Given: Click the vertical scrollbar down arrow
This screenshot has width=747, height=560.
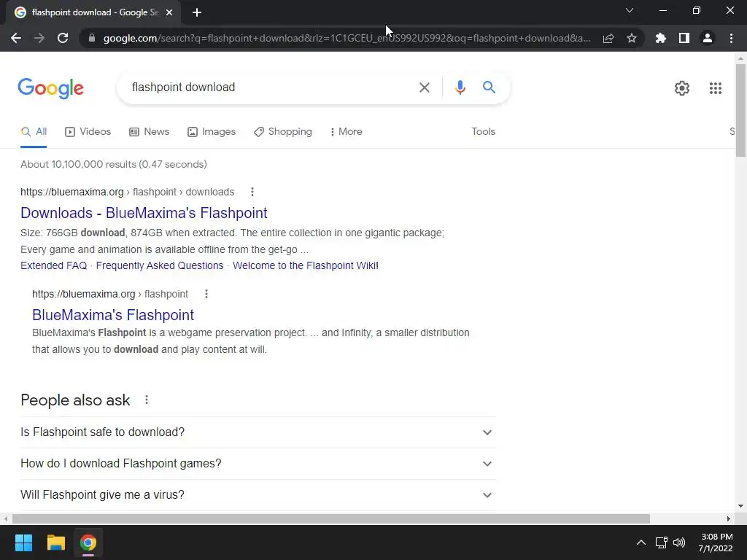Looking at the screenshot, I should pyautogui.click(x=740, y=506).
